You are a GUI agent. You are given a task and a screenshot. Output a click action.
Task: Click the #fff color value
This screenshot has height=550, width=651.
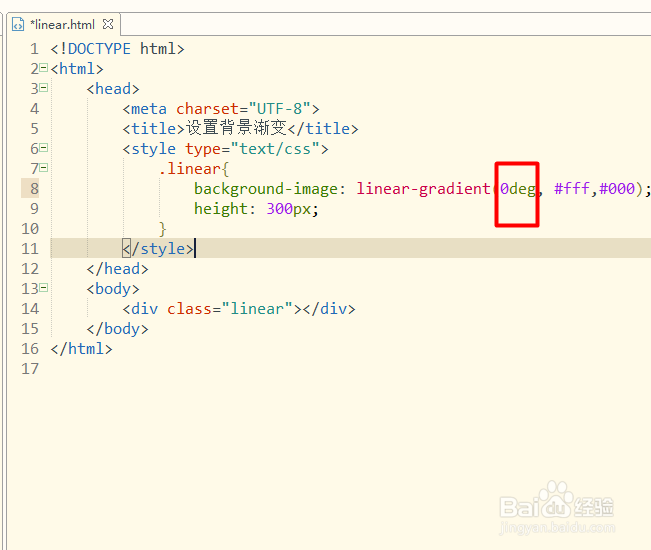(572, 189)
